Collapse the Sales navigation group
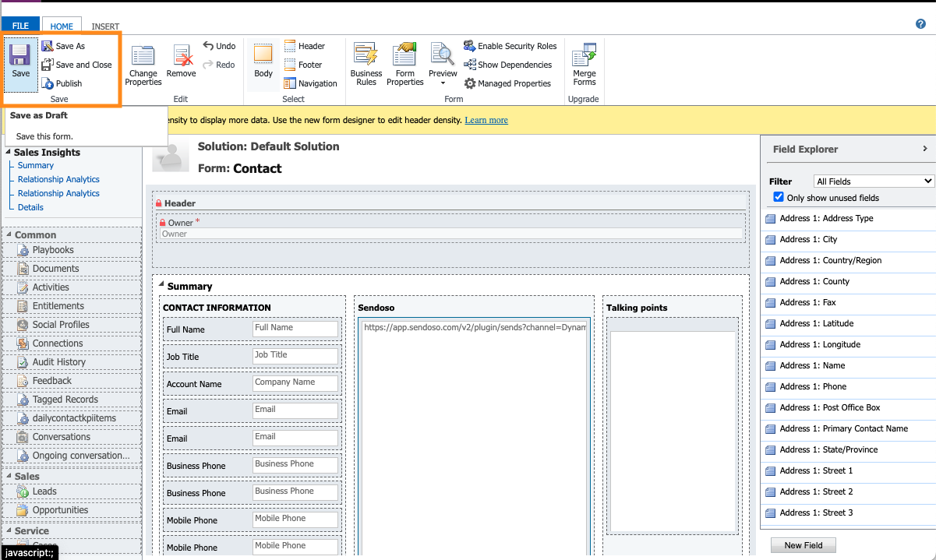Viewport: 936px width, 560px height. [9, 477]
